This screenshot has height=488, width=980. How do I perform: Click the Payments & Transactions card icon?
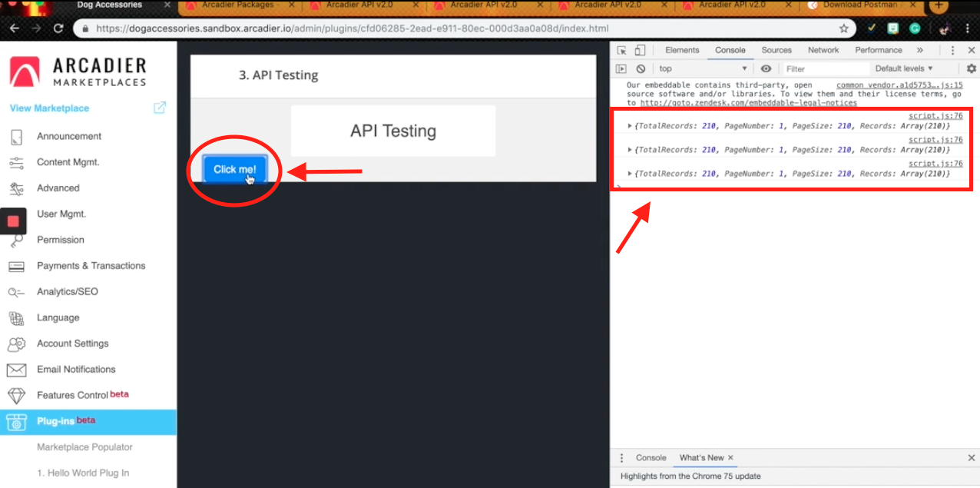[16, 266]
